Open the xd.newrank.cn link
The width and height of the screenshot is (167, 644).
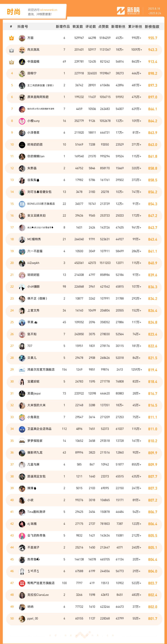48,10
